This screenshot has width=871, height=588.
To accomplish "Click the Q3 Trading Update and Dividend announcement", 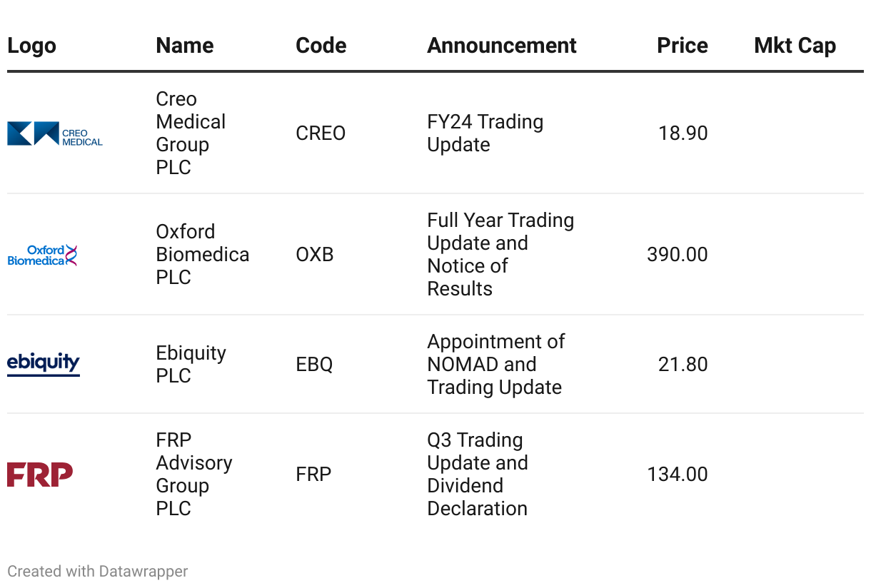I will tap(477, 475).
